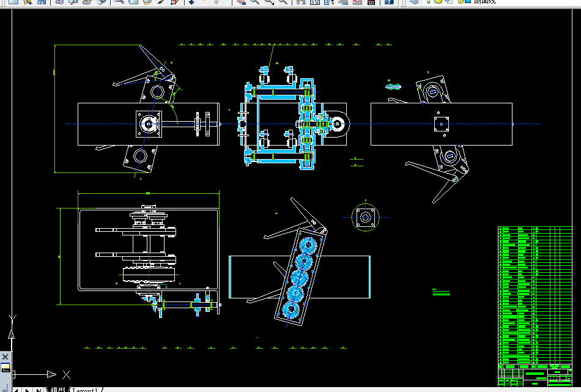Select the Pan realtime hand icon
Viewport: 581px width, 392px height.
[241, 1]
